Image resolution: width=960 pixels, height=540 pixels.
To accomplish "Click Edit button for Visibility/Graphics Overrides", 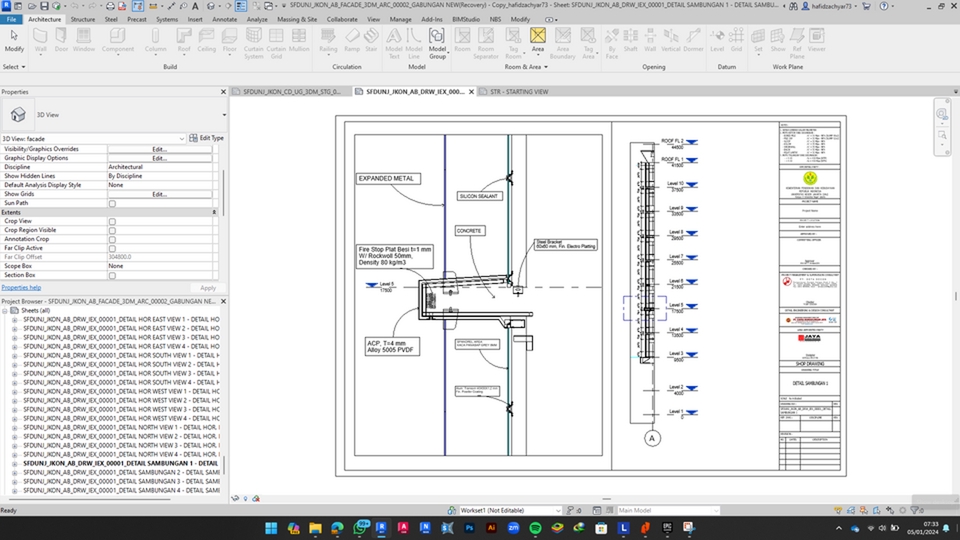I will (x=159, y=149).
